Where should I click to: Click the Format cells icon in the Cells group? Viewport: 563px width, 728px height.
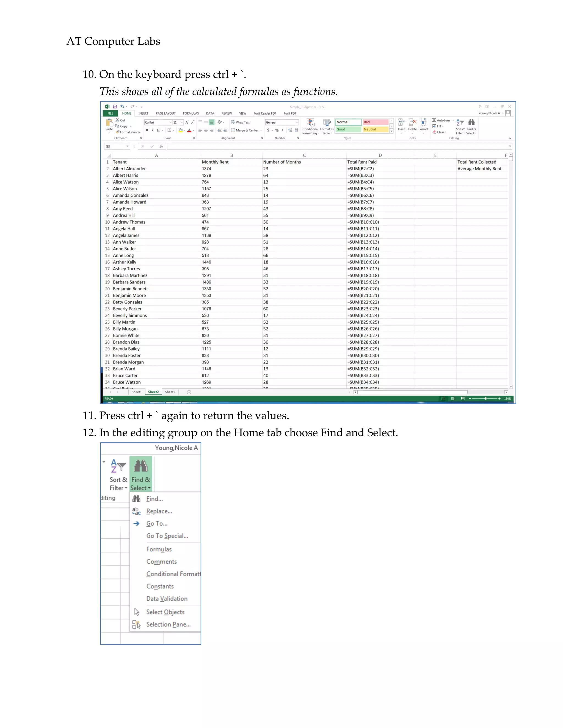pyautogui.click(x=423, y=122)
